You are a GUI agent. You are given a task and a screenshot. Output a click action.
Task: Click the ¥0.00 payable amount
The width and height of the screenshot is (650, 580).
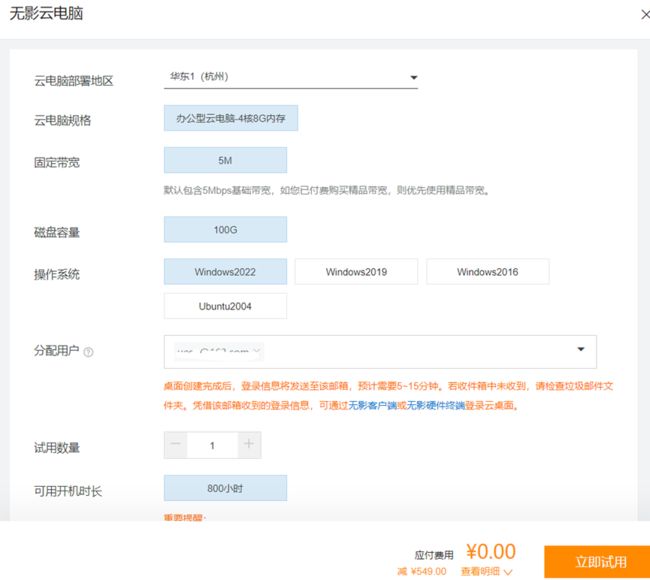(x=491, y=551)
